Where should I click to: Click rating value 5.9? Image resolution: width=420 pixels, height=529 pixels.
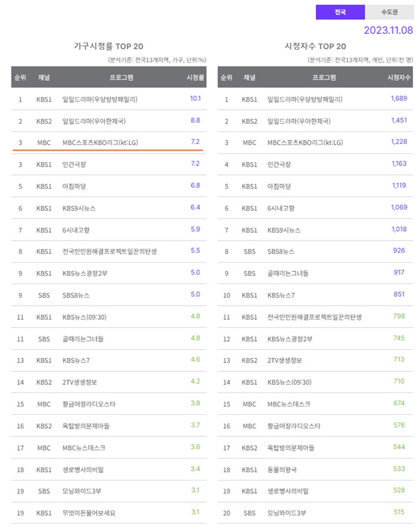(195, 230)
